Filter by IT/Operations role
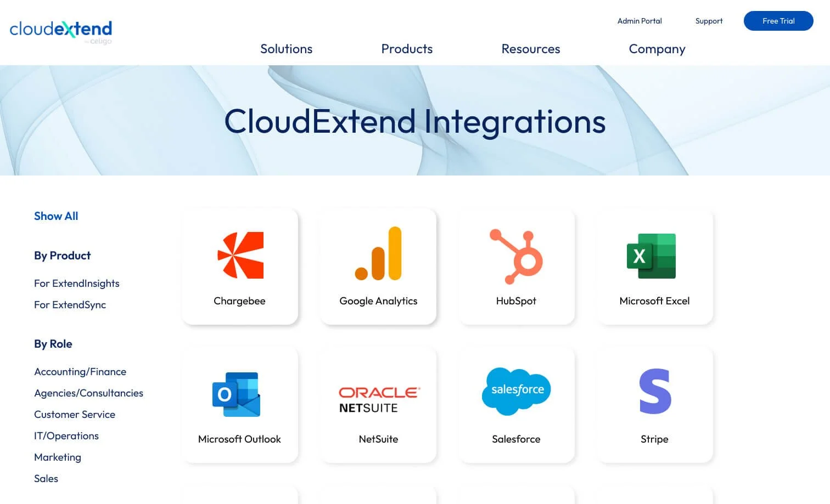The image size is (830, 504). 66,436
